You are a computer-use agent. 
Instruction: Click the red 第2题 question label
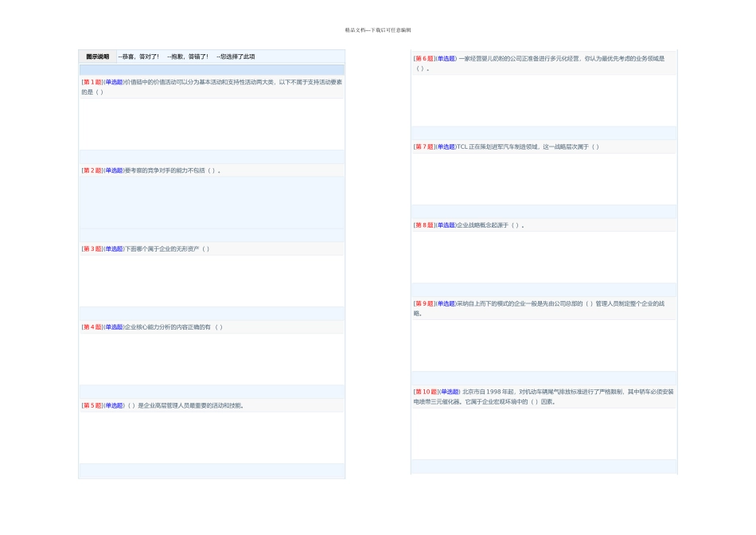pos(92,171)
